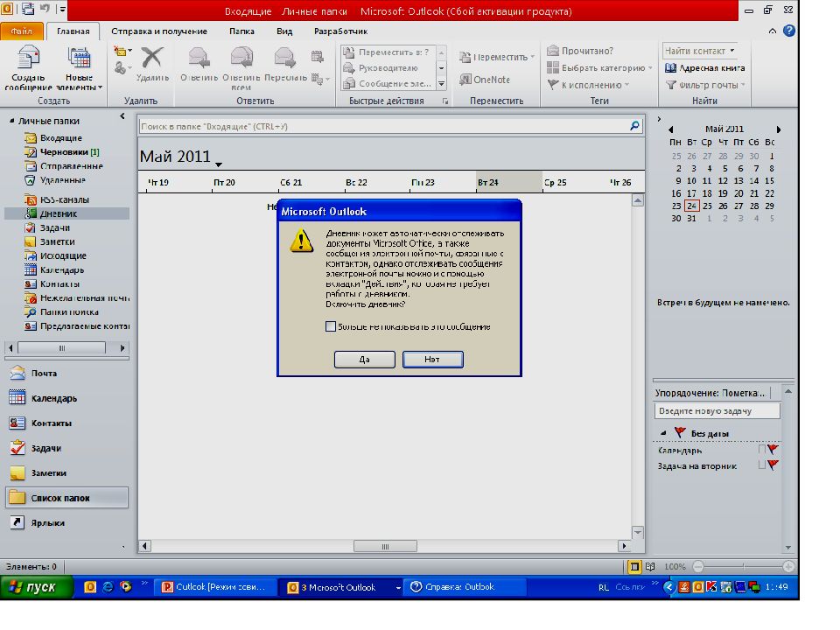Collapse the Без даты task group

pos(663,433)
